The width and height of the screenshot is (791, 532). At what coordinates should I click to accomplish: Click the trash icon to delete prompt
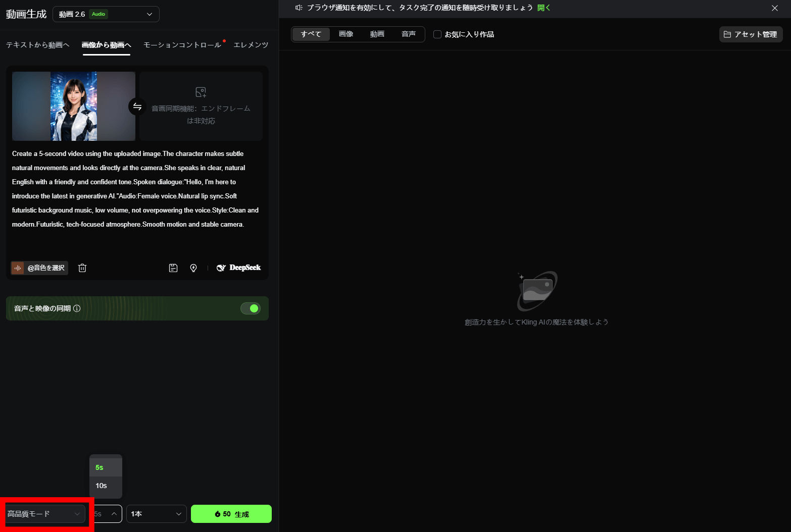tap(82, 268)
